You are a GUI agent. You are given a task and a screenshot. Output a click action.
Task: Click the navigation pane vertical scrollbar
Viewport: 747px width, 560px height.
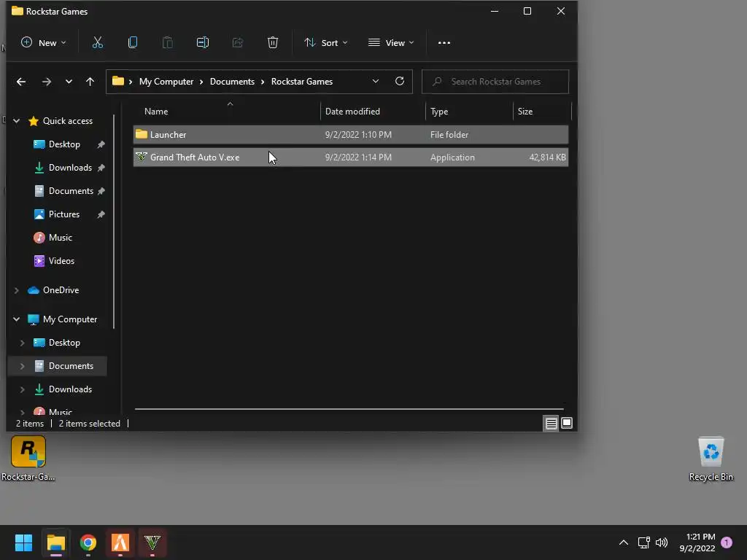pos(114,222)
